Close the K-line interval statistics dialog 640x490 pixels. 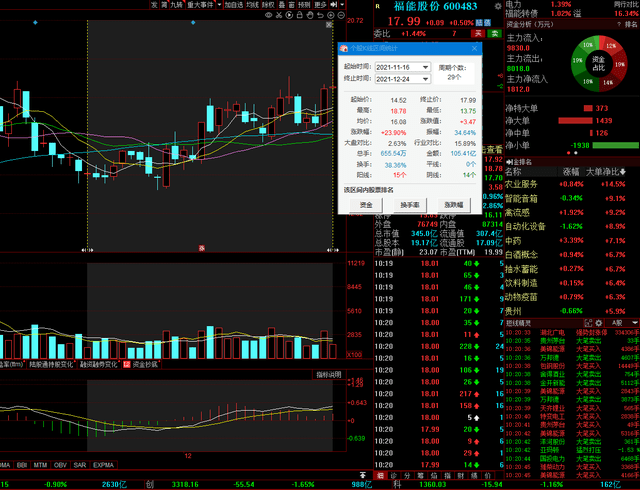point(476,47)
